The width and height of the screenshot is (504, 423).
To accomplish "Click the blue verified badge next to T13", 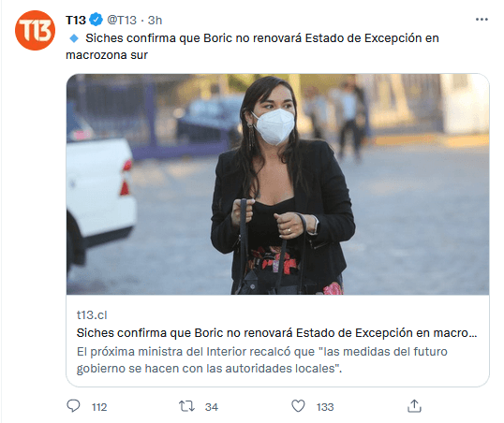I will pyautogui.click(x=96, y=20).
